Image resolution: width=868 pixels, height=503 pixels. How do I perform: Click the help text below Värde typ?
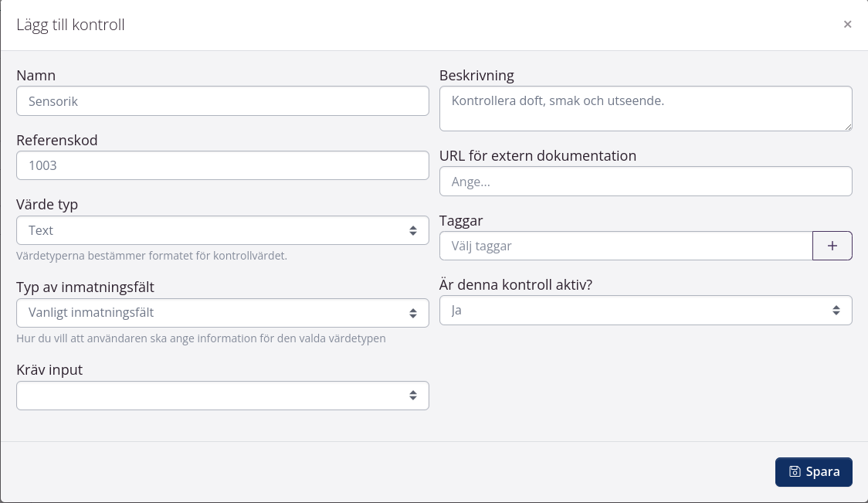tap(151, 256)
